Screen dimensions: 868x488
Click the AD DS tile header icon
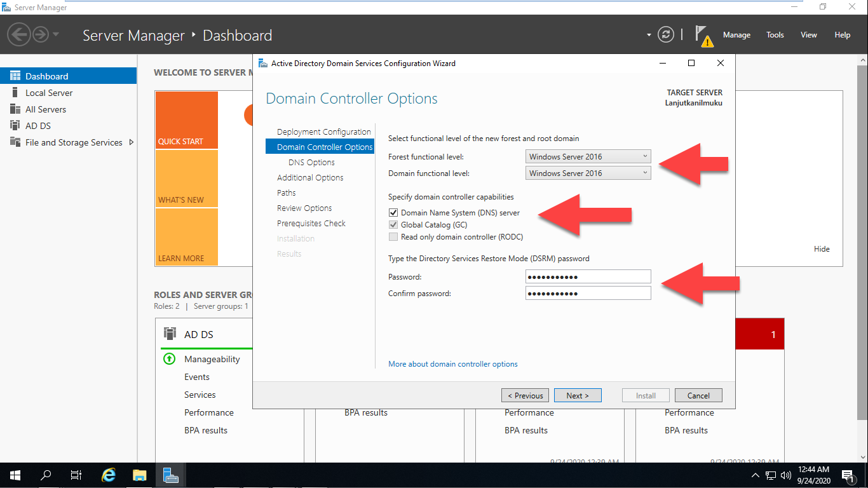(170, 334)
